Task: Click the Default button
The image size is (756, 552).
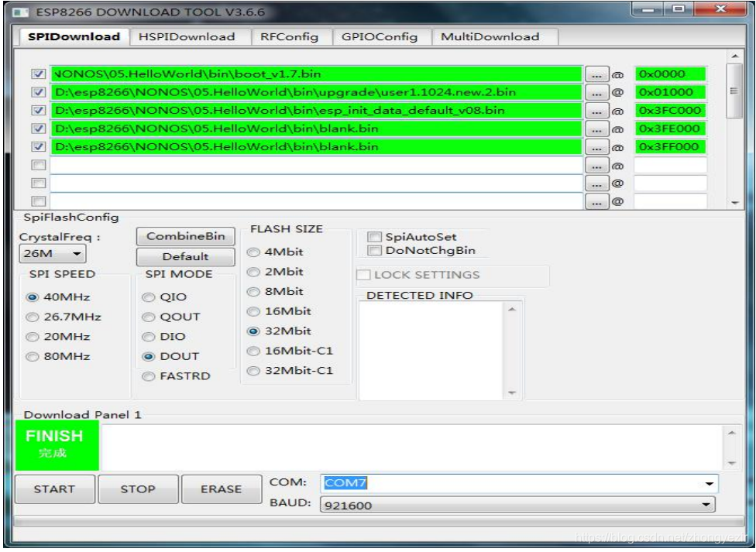Action: tap(186, 257)
